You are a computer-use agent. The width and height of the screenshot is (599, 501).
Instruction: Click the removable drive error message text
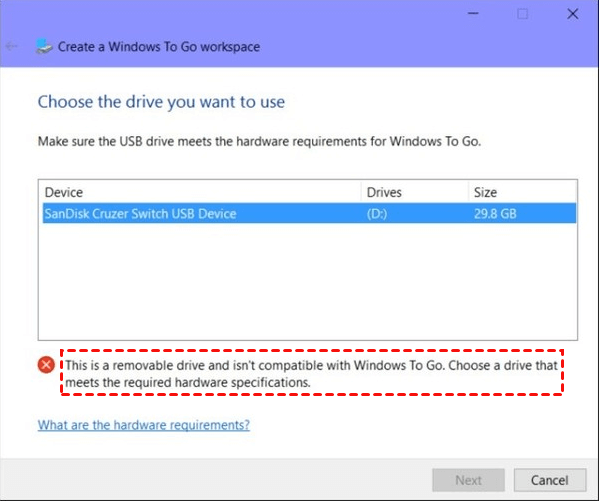311,374
